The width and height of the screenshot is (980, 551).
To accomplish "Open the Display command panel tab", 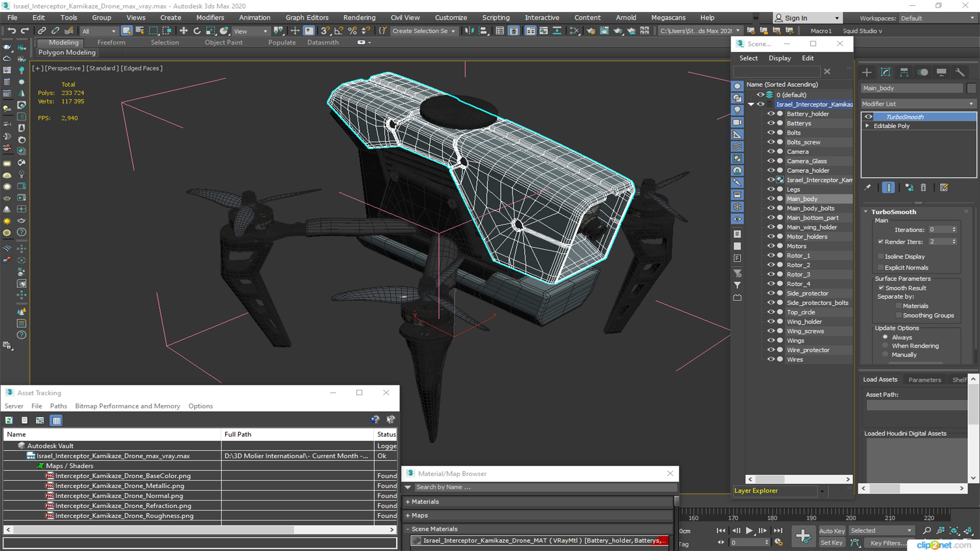I will 941,72.
